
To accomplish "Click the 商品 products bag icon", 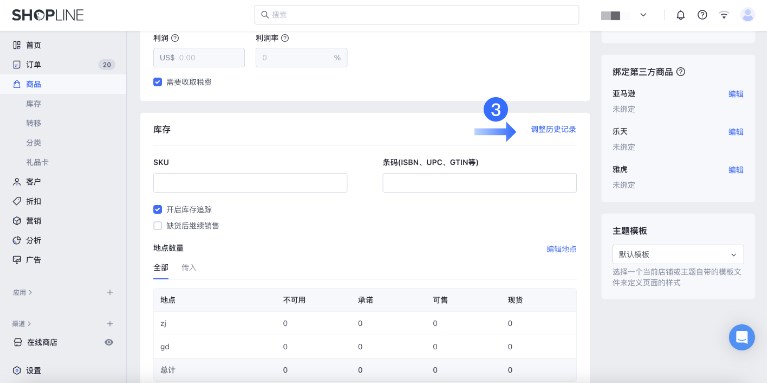I will pyautogui.click(x=17, y=84).
